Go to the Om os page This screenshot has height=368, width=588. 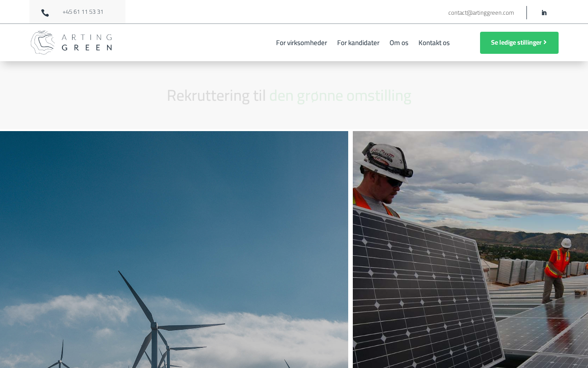tap(399, 43)
